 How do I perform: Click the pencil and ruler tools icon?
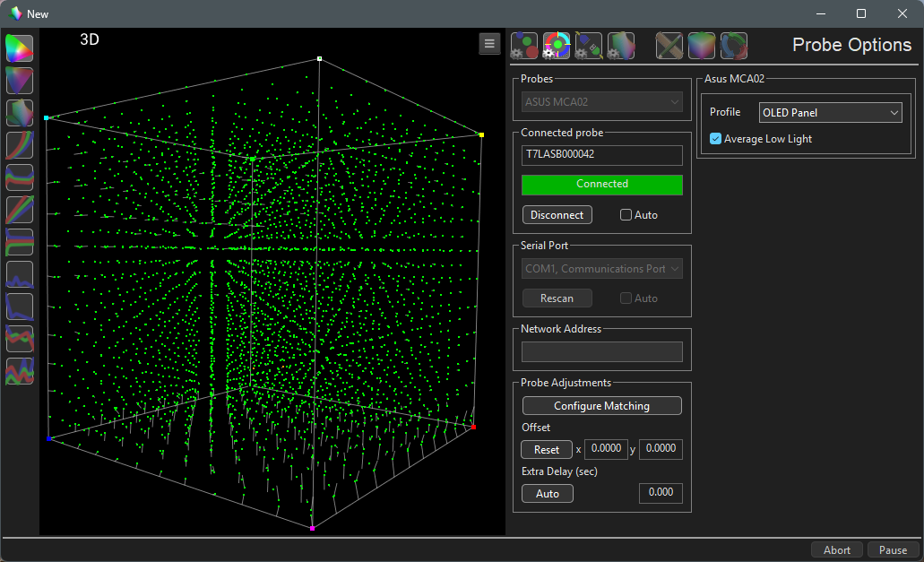point(669,45)
